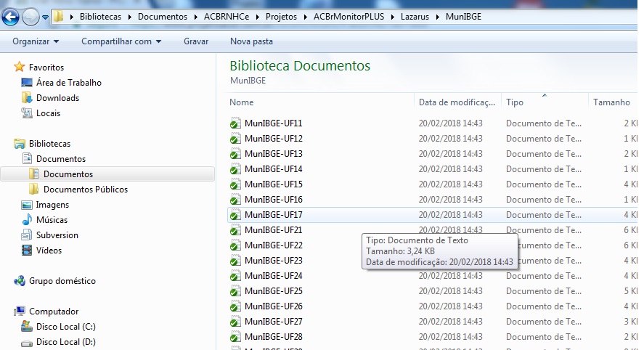Go back with the blue Back arrow

tap(10, 17)
